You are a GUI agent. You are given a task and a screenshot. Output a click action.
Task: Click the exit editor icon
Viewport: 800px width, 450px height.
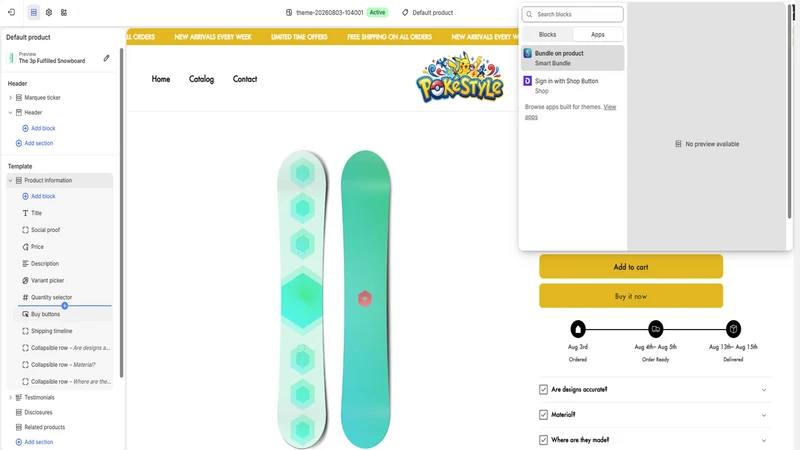[x=11, y=12]
